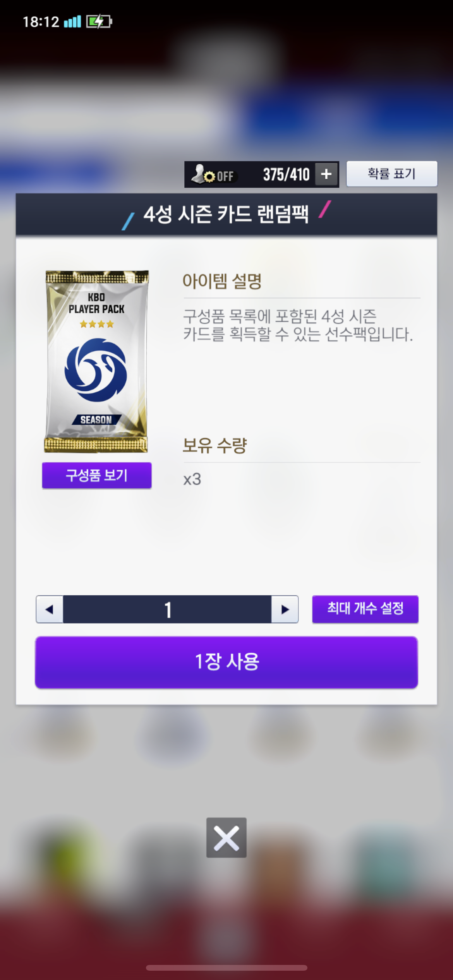Tap the 4성 시즌 카드 랜덤팩 title bar
The width and height of the screenshot is (453, 980).
point(226,214)
